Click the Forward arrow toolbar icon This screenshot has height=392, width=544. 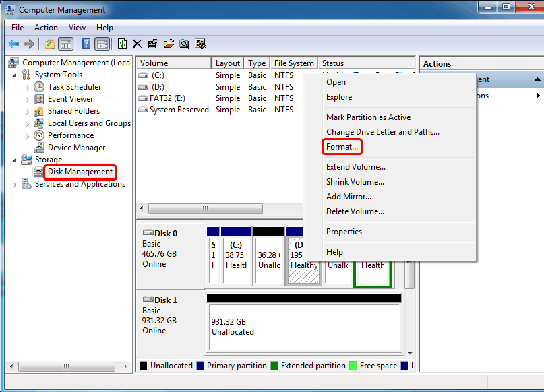(29, 44)
